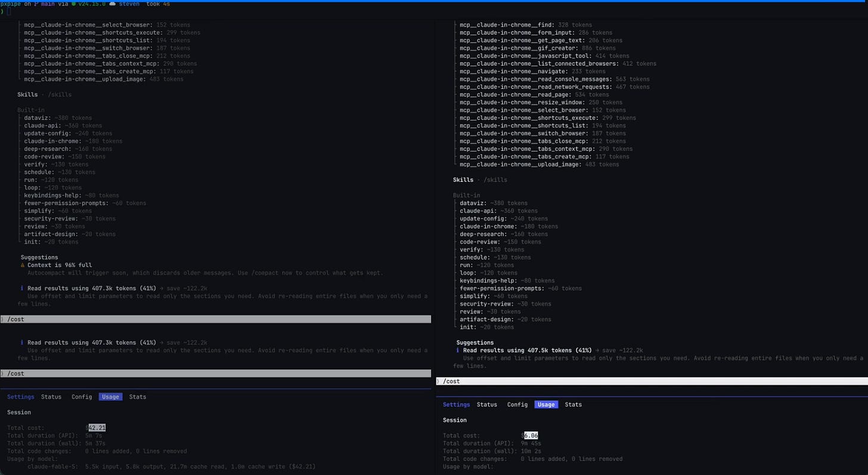Click the claude-fable-5 usage by model line
The height and width of the screenshot is (475, 868).
(x=171, y=467)
